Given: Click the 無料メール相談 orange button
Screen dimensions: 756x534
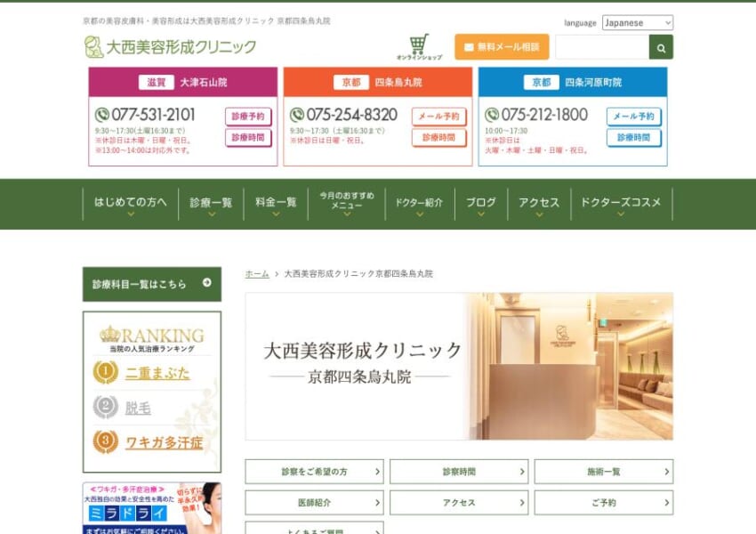Looking at the screenshot, I should [x=502, y=47].
